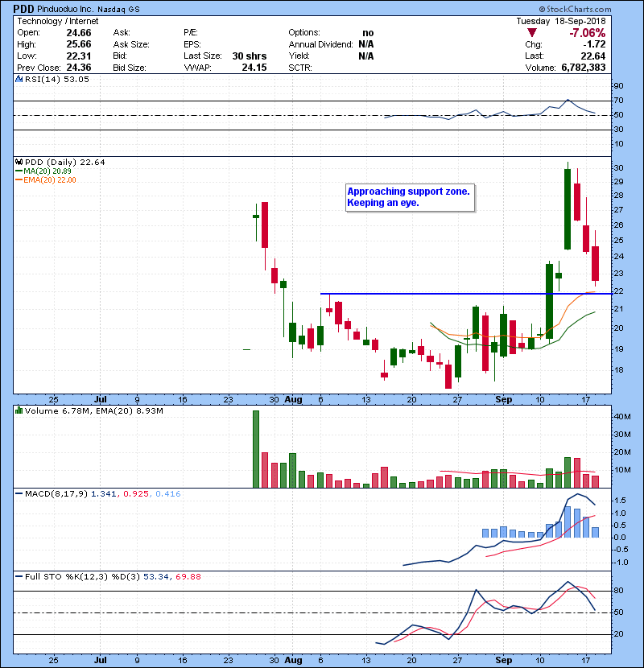The image size is (644, 668).
Task: Click the Full STO legend line marker
Action: click(x=19, y=577)
